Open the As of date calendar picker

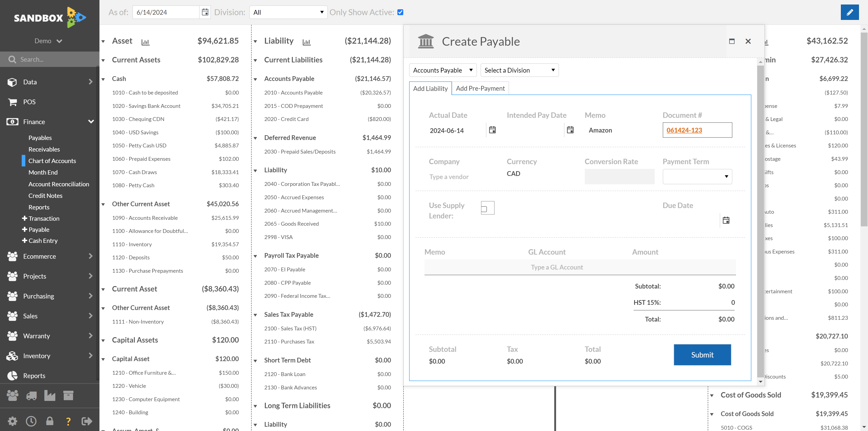[205, 12]
